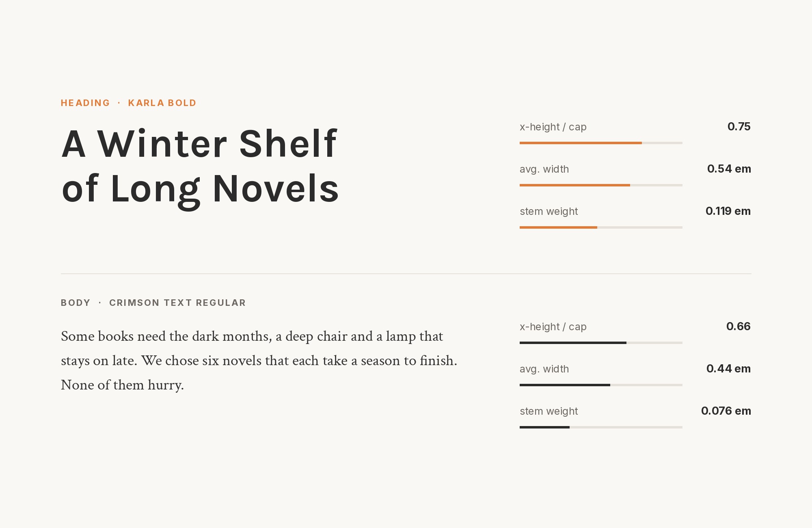Click the 'of Long Novels' heading line

click(x=200, y=190)
